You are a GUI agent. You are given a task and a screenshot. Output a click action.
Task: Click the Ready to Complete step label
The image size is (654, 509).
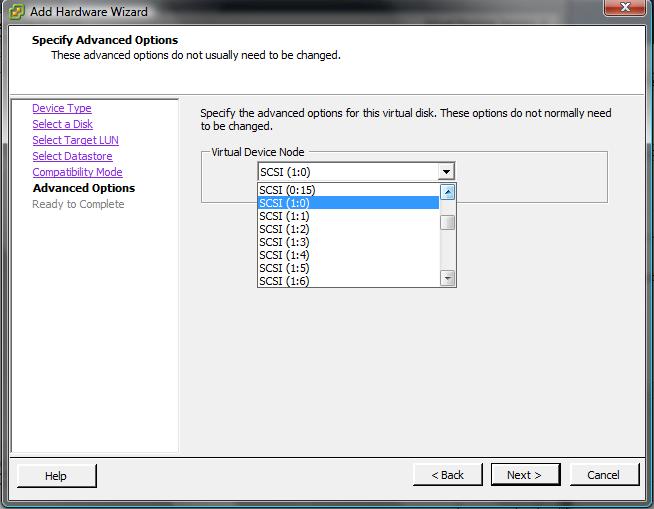pyautogui.click(x=78, y=204)
